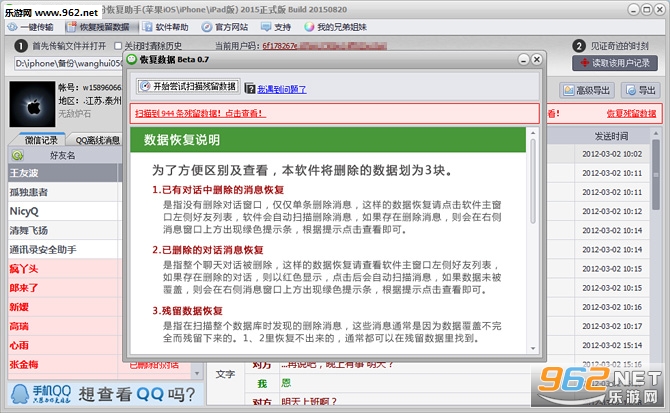Toggle the 关闭时清除历史 checkbox

click(x=118, y=45)
